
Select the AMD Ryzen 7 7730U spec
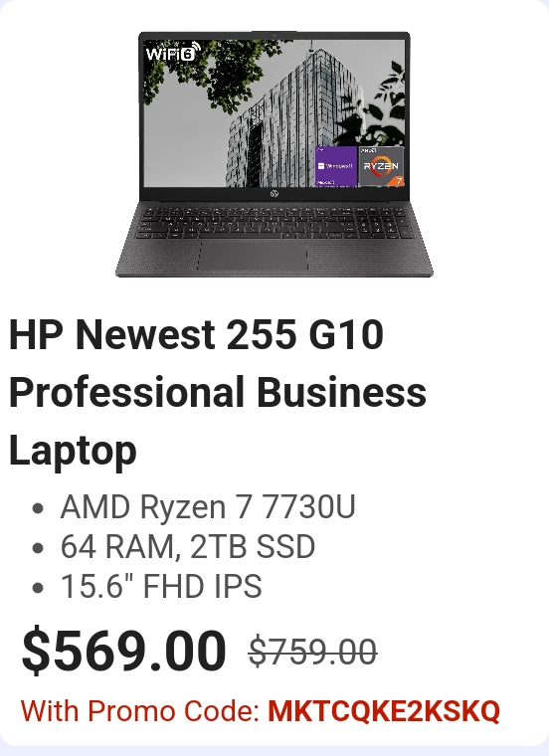pos(208,507)
